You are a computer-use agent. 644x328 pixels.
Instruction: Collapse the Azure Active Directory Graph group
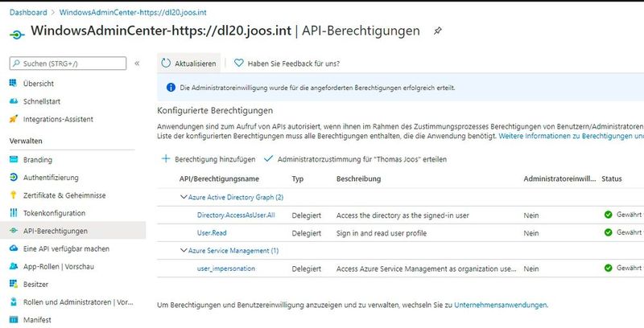pyautogui.click(x=184, y=197)
